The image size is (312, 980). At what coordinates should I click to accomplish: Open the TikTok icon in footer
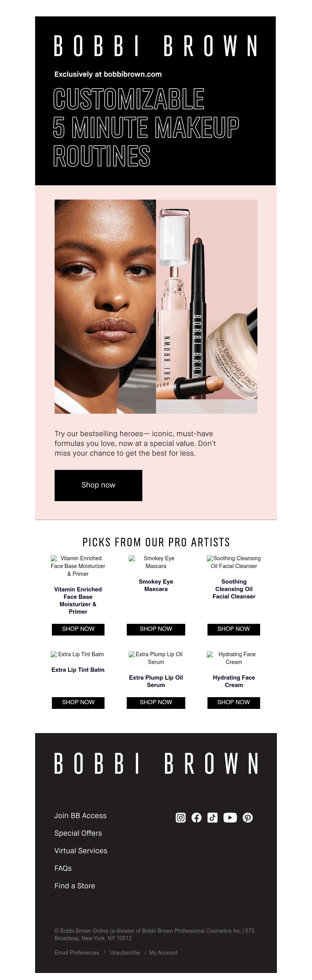pos(213,817)
